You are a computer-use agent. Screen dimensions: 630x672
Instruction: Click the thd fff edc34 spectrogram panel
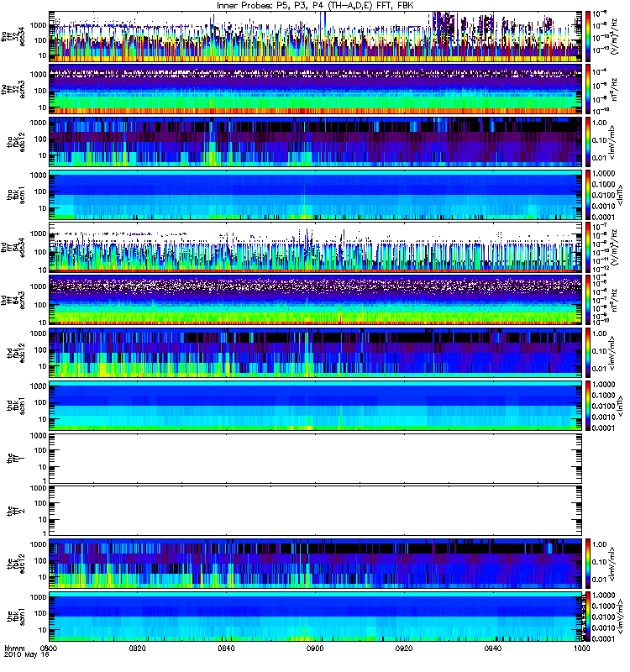[316, 247]
